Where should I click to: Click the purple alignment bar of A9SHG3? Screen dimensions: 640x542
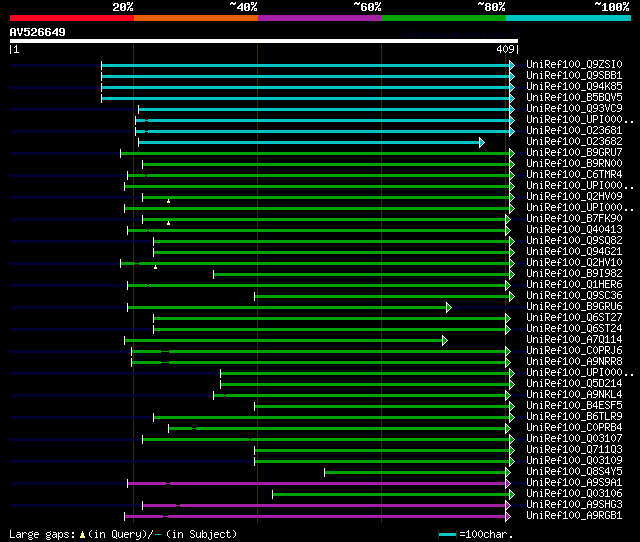click(324, 506)
